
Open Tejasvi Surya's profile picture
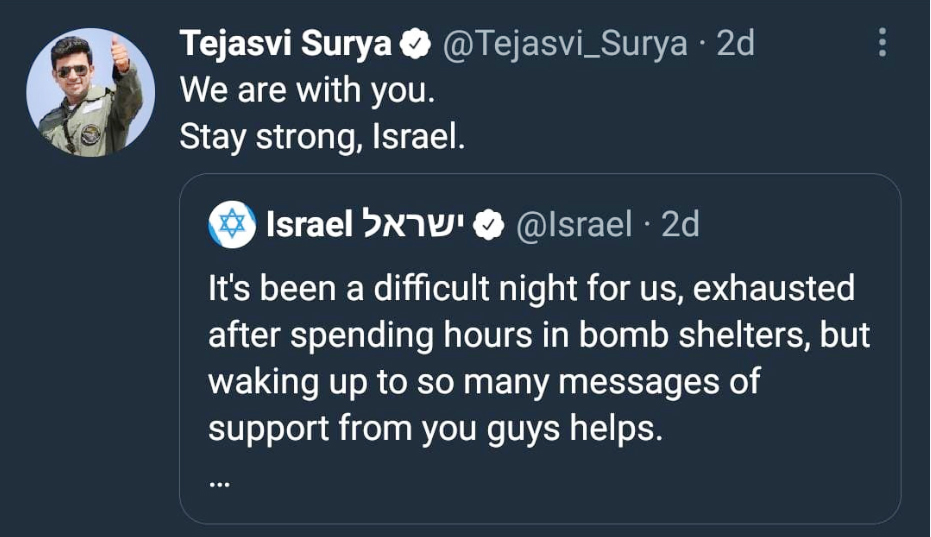pyautogui.click(x=90, y=93)
